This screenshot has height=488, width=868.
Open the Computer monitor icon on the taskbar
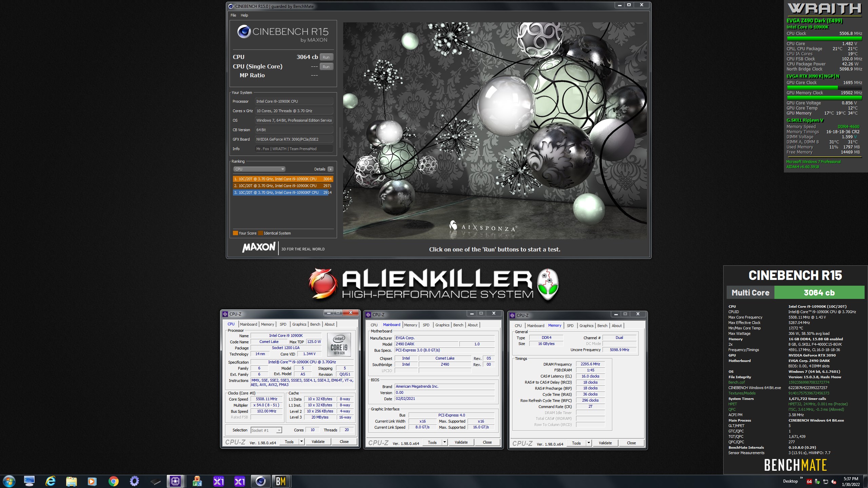29,481
